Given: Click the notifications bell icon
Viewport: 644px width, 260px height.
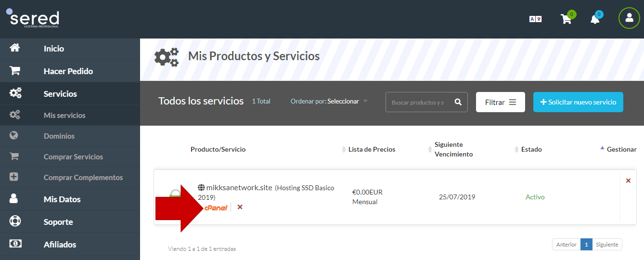Looking at the screenshot, I should (x=595, y=19).
